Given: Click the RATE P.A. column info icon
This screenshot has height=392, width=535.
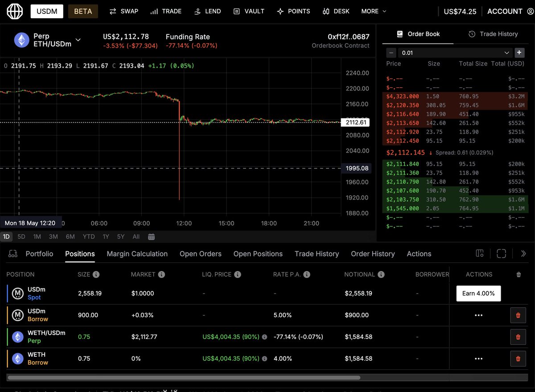Looking at the screenshot, I should tap(307, 274).
